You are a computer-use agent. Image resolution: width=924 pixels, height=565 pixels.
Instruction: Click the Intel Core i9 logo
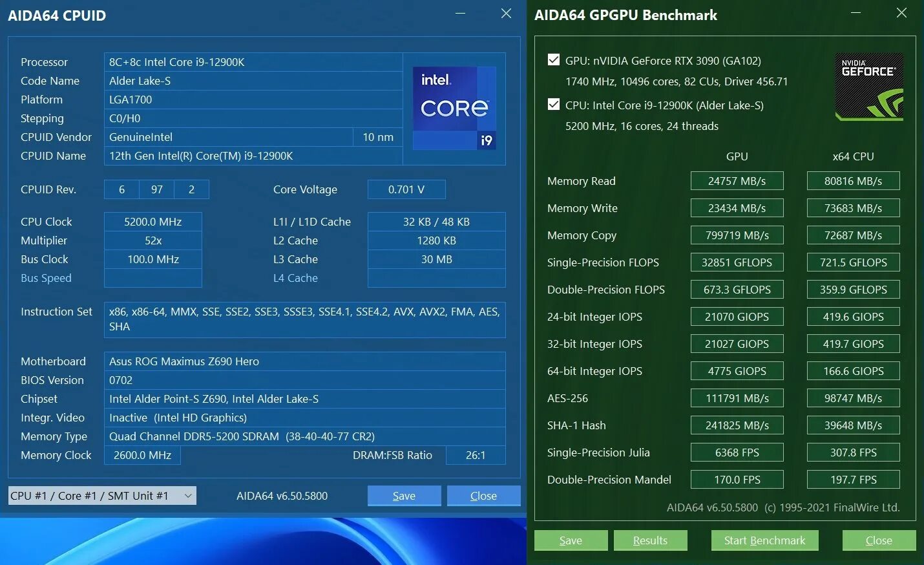[x=454, y=108]
